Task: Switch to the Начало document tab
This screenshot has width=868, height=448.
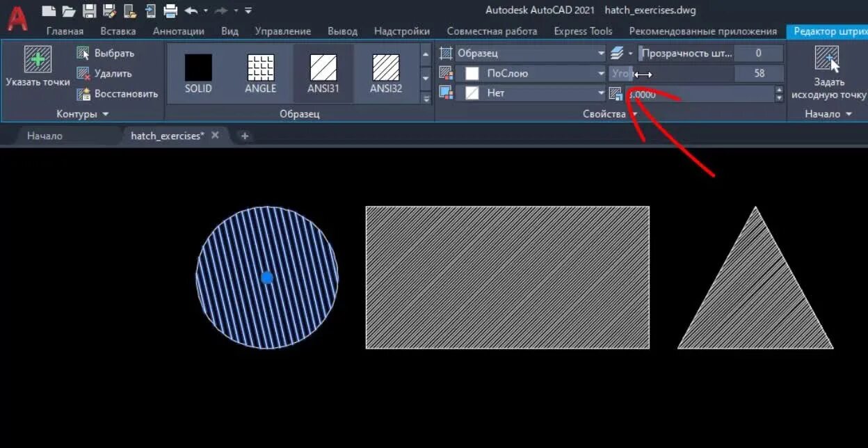Action: pos(45,136)
